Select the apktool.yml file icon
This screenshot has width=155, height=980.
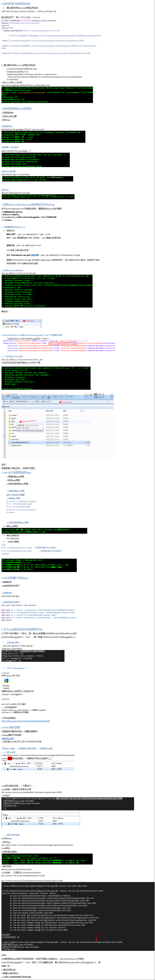click(10, 445)
